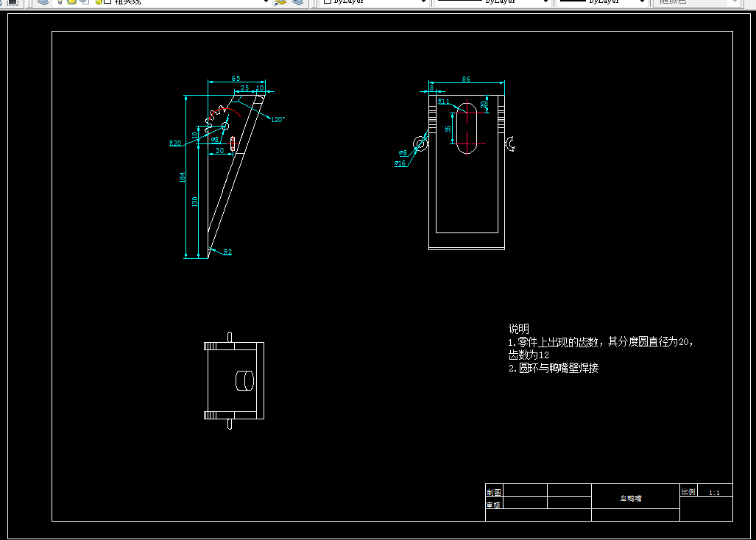Select the 120° angle dimension
The width and height of the screenshot is (756, 540).
point(278,119)
